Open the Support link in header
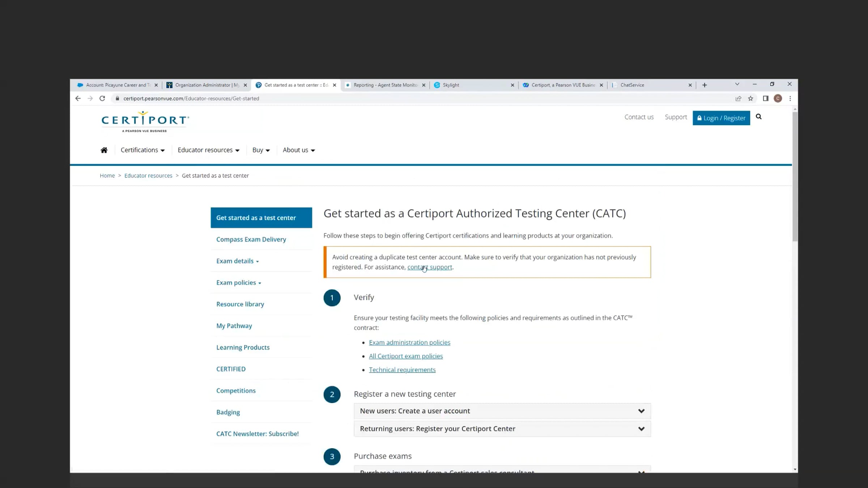Viewport: 868px width, 488px height. click(676, 117)
